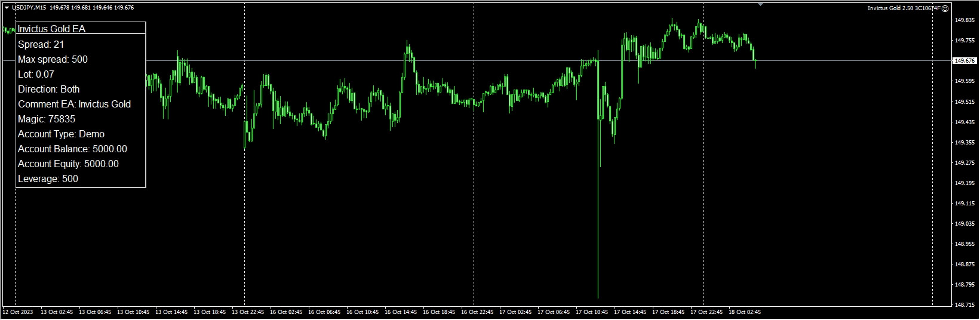Image resolution: width=980 pixels, height=320 pixels.
Task: Click the 149.435 price axis label
Action: point(965,122)
